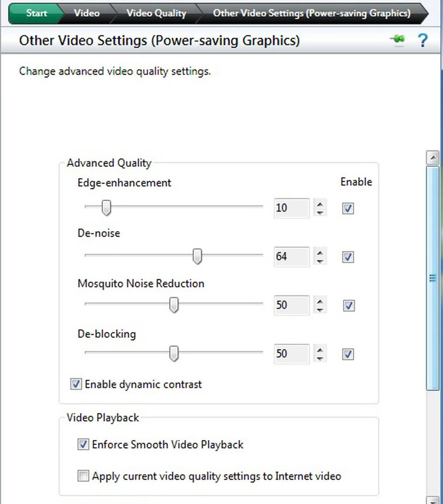Click the De-noise slider handle
This screenshot has height=504, width=443.
197,256
